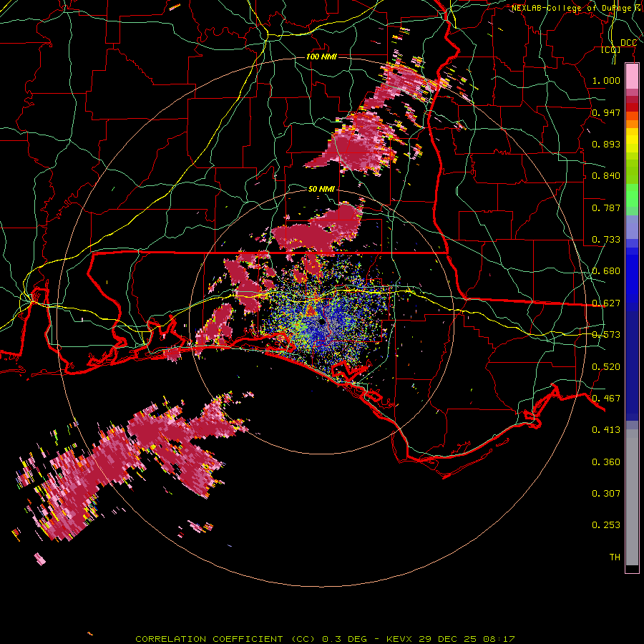Click the 100 NMI range ring label
Viewport: 644px width, 644px height.
pos(321,57)
